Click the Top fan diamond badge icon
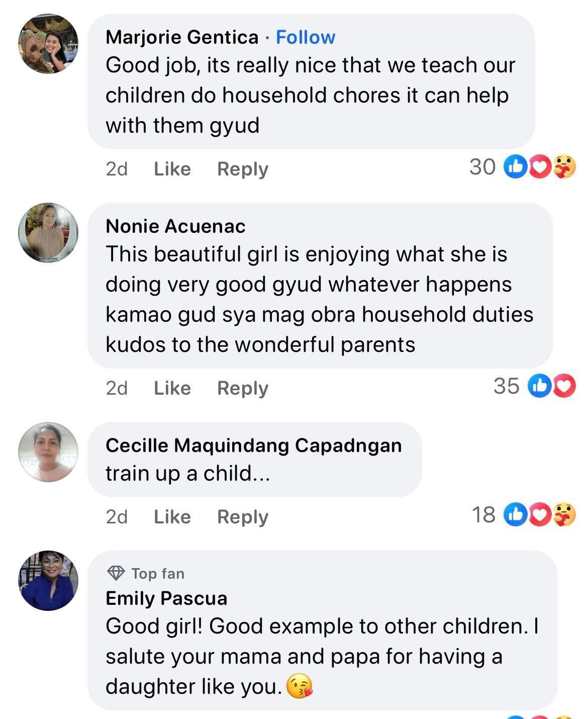 116,573
